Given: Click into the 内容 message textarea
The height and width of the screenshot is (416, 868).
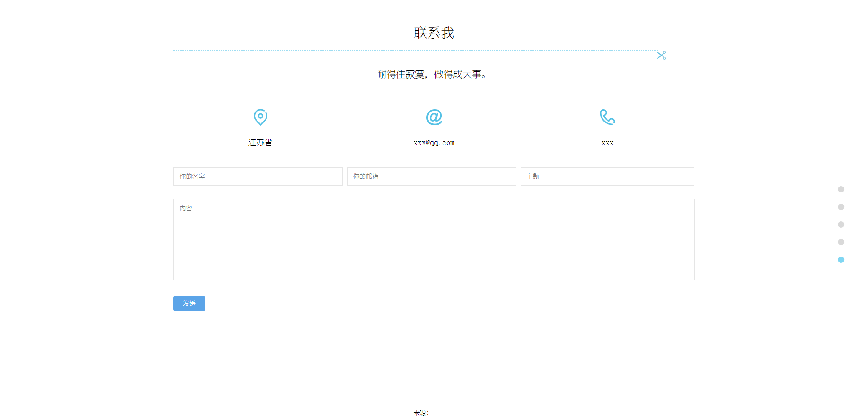Looking at the screenshot, I should pos(434,239).
